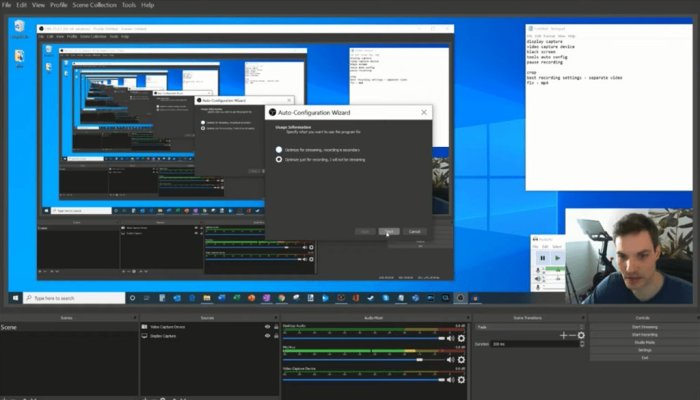Viewport: 700px width, 400px height.
Task: Open the Recycle Bin desktop icon
Action: pyautogui.click(x=19, y=29)
